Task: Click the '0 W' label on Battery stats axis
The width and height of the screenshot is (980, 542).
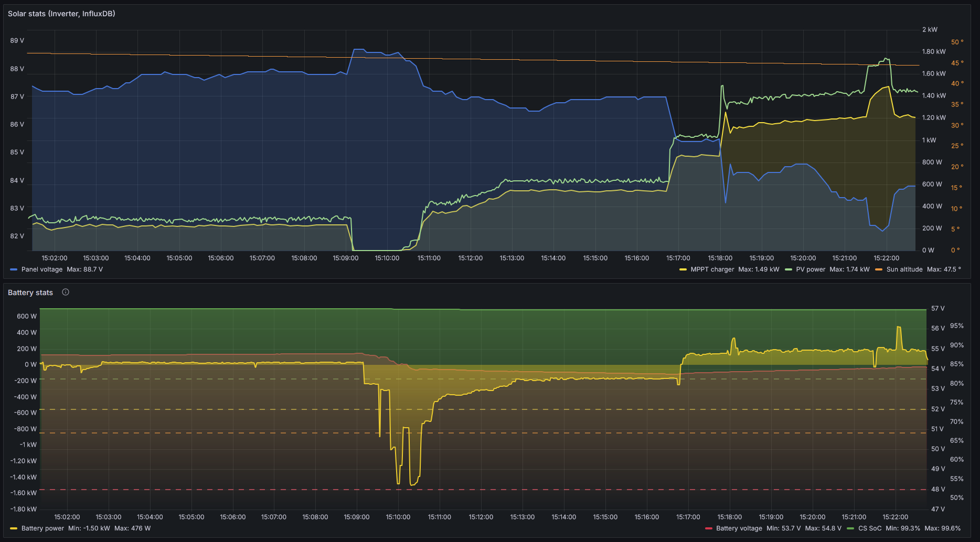Action: pos(30,364)
